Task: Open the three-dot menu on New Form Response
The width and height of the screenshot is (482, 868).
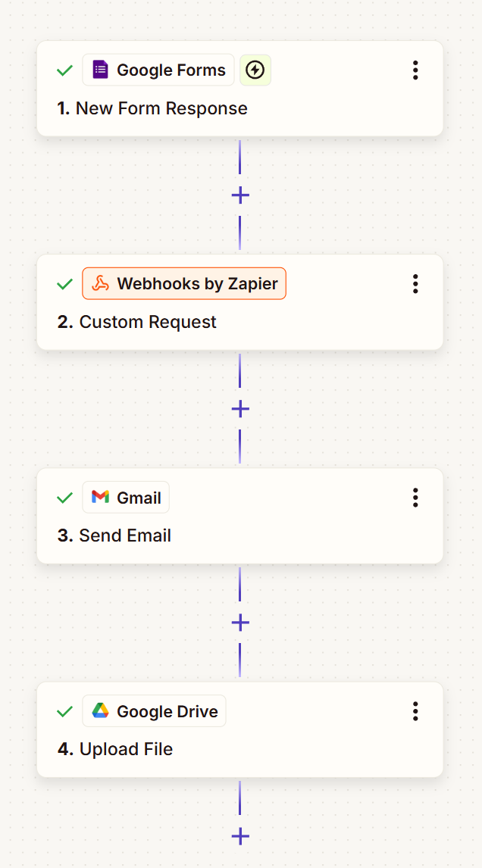Action: click(x=415, y=70)
